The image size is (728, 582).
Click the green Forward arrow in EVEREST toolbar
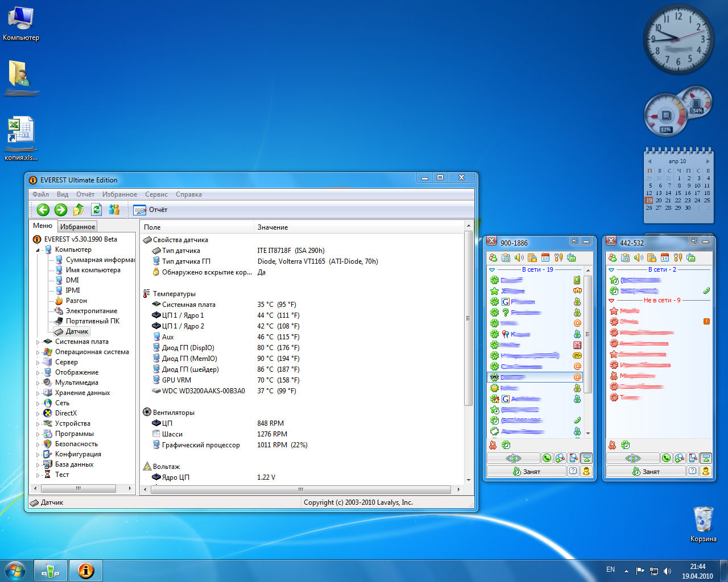61,210
